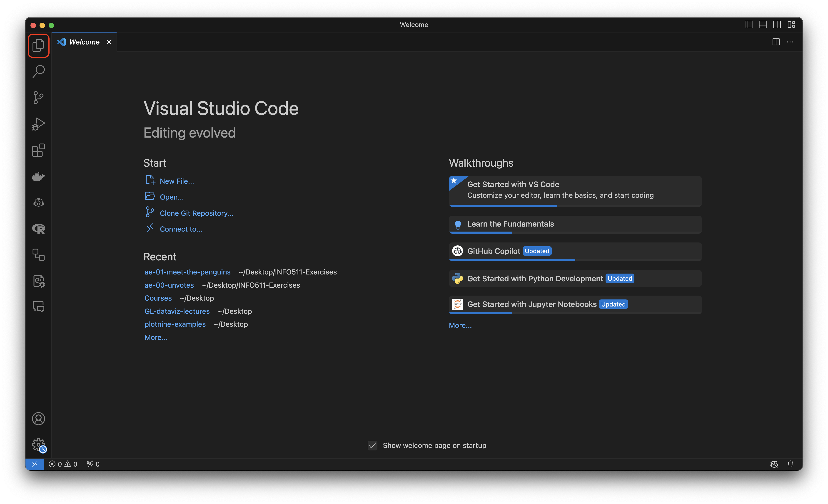The height and width of the screenshot is (504, 828).
Task: Open the notifications bell in status bar
Action: pyautogui.click(x=791, y=464)
